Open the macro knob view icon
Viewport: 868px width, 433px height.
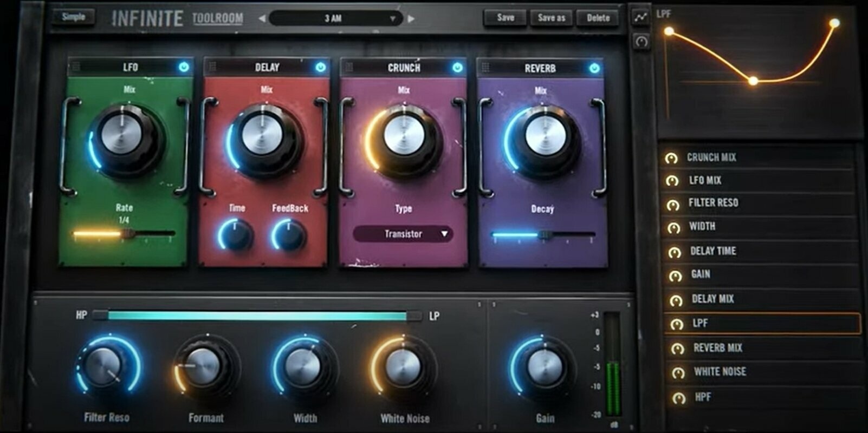641,41
